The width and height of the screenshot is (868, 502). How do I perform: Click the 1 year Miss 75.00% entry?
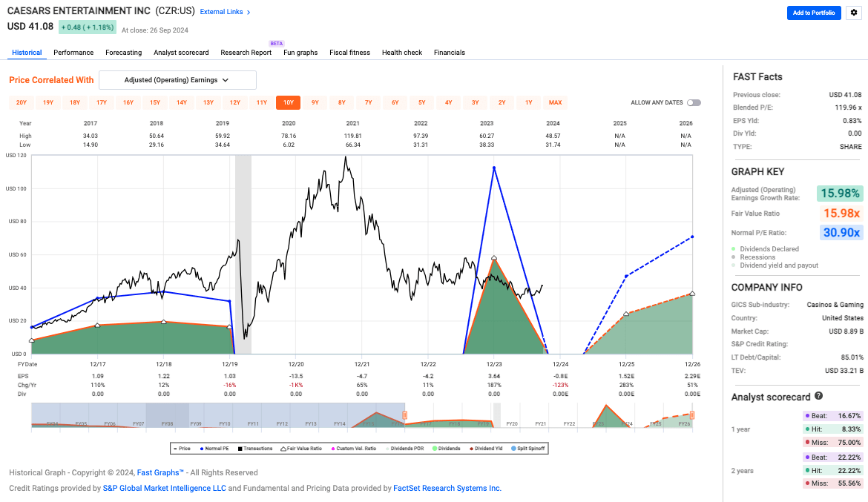click(x=832, y=442)
